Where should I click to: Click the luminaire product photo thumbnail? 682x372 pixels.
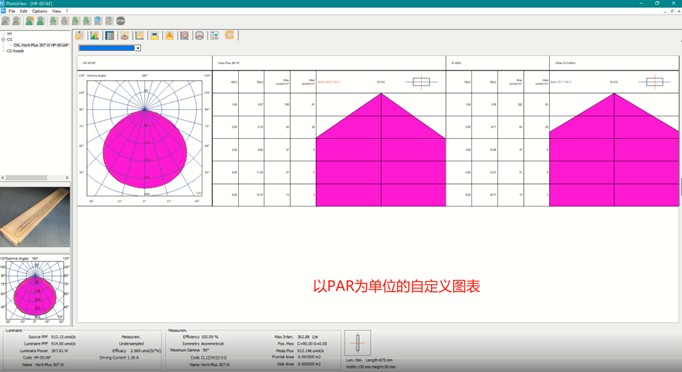point(35,218)
